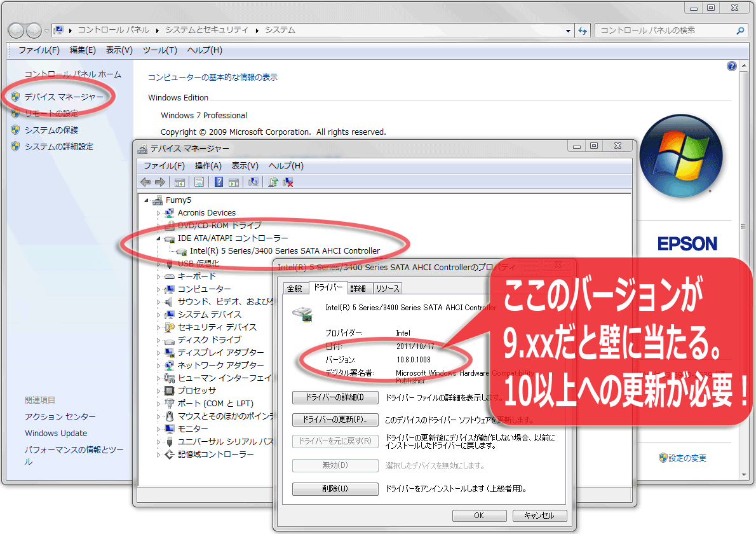This screenshot has height=534, width=756.
Task: Expand the ネットワーク アダプター node
Action: tap(158, 366)
